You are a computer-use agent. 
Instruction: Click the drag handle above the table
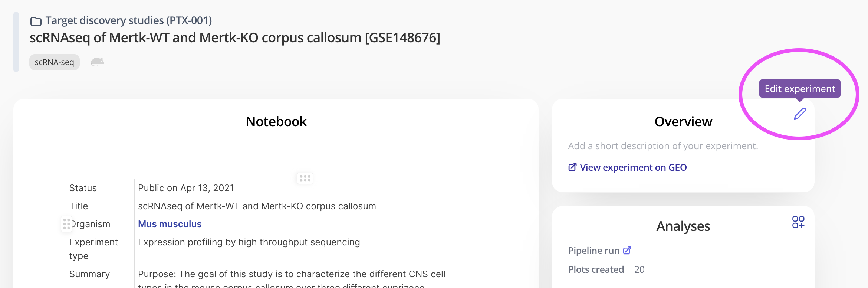click(x=305, y=179)
